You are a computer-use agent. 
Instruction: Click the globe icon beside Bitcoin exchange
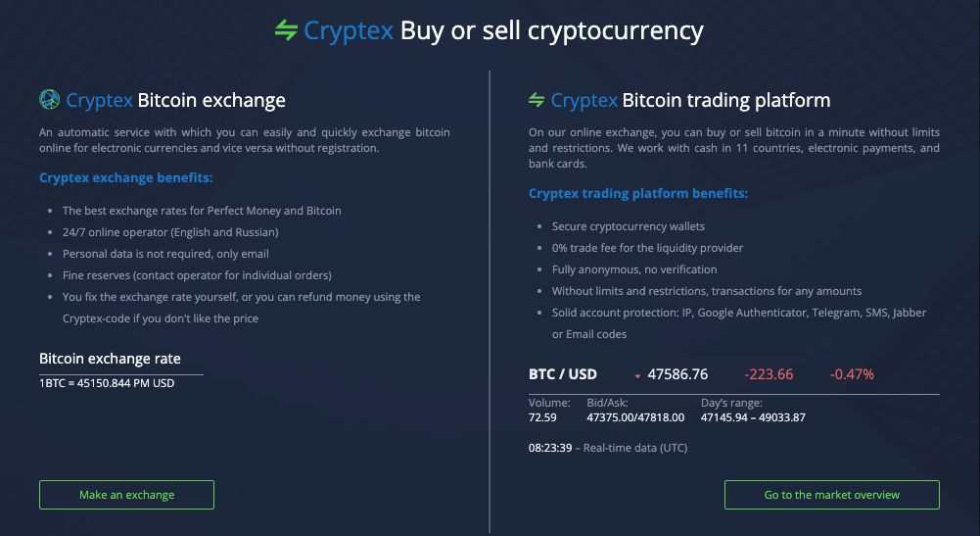pyautogui.click(x=49, y=99)
